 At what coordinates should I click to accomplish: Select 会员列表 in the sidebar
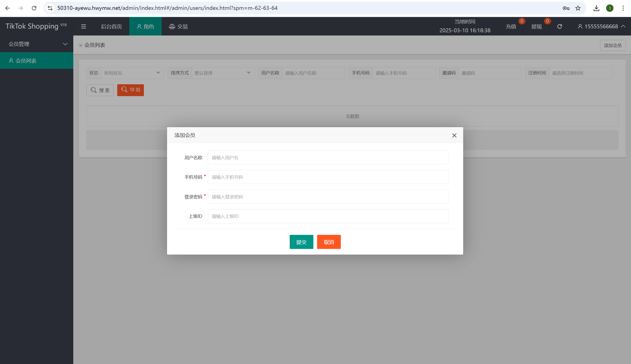coord(26,60)
